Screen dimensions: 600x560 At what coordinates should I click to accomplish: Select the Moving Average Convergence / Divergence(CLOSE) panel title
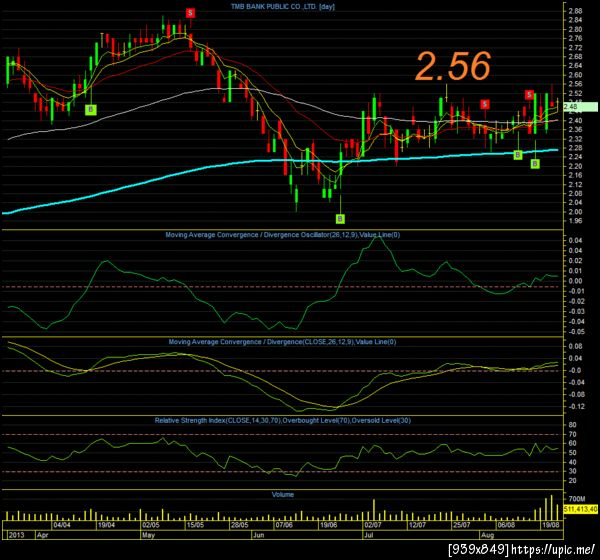tap(282, 342)
